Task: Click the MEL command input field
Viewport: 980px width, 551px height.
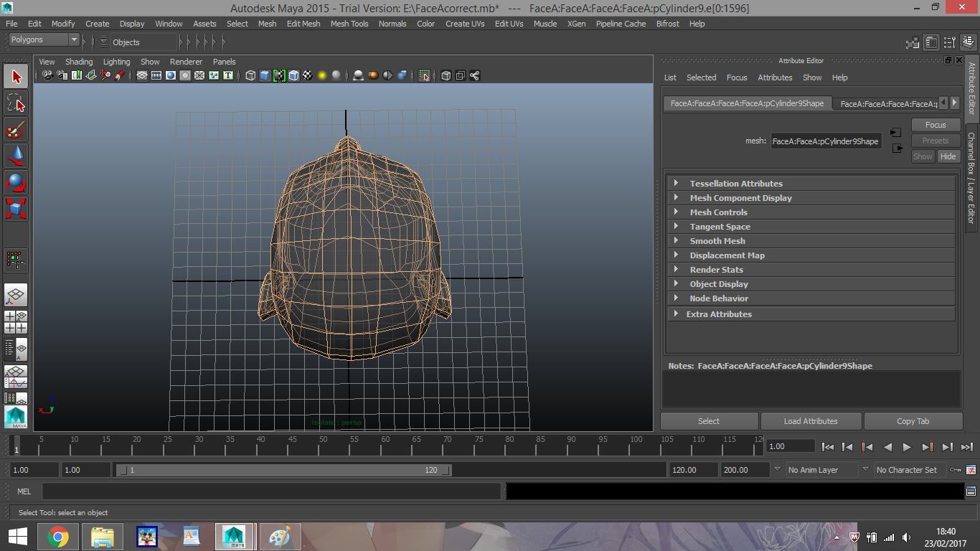Action: click(271, 491)
